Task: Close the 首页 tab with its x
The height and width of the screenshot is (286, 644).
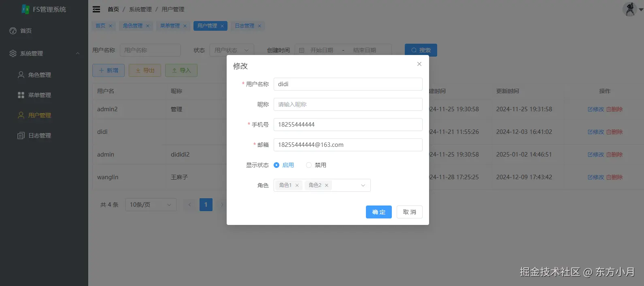Action: click(111, 26)
